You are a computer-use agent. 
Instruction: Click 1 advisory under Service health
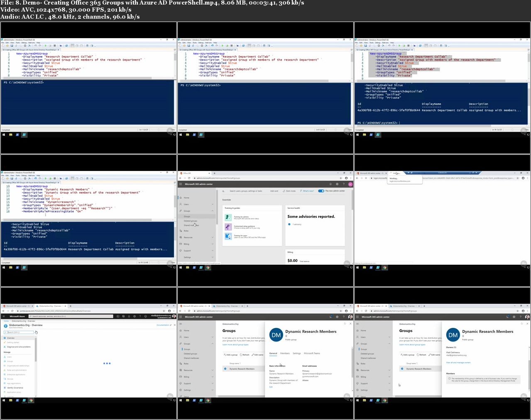pyautogui.click(x=296, y=224)
